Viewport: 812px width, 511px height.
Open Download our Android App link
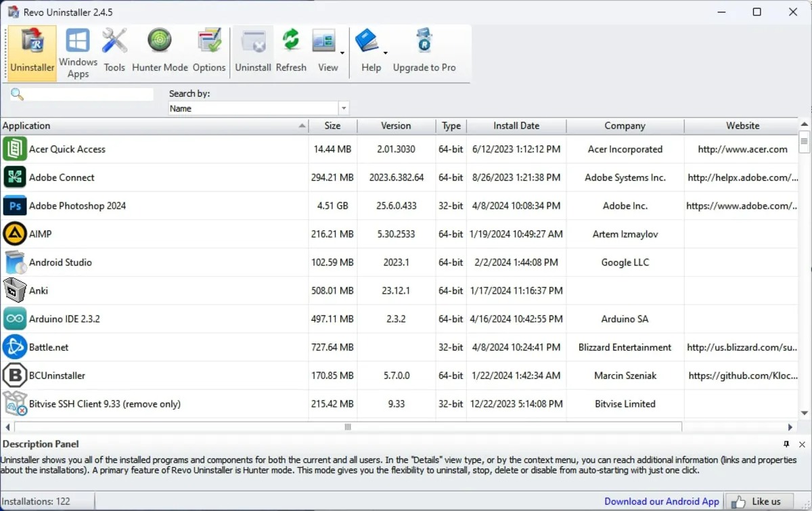point(662,502)
